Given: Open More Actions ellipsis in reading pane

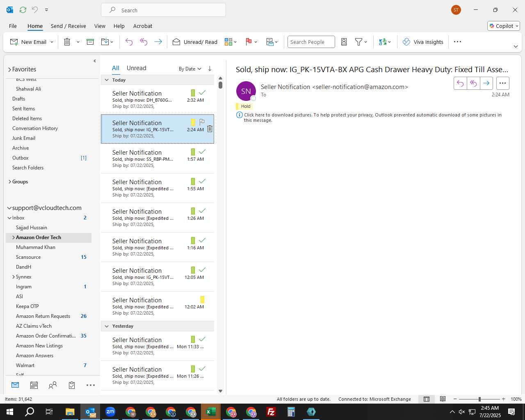Looking at the screenshot, I should 502,83.
